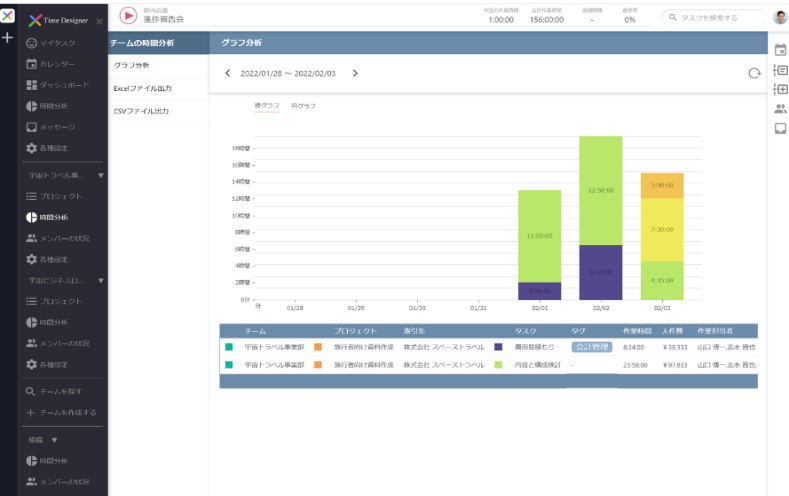The width and height of the screenshot is (789, 496).
Task: Open ダッシュボード in the sidebar
Action: point(58,85)
